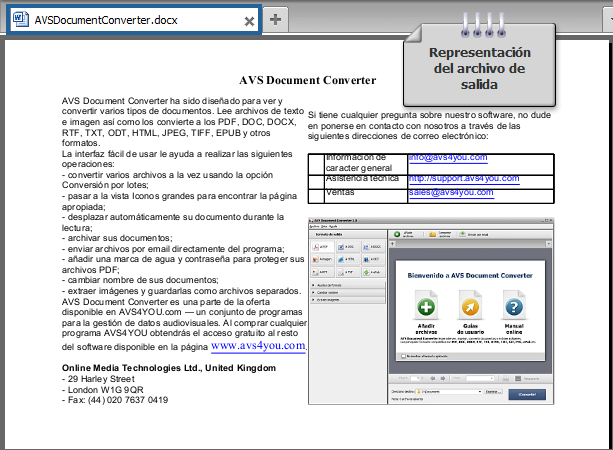Image resolution: width=613 pixels, height=450 pixels.
Task: Click the '- 29 Harley Street' line
Action: pos(98,379)
